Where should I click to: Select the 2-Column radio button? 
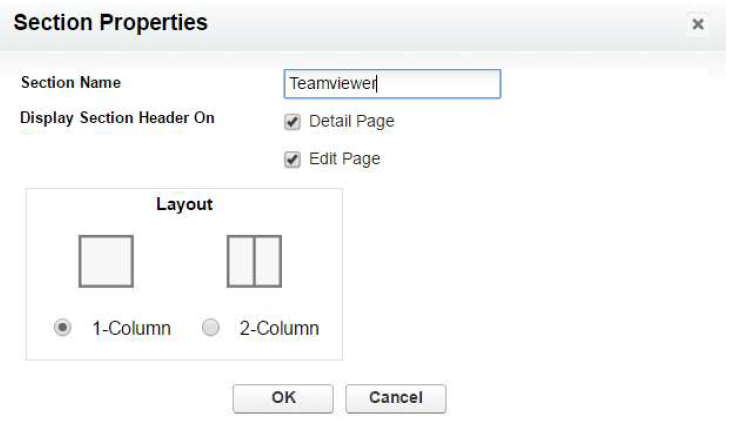(x=211, y=327)
